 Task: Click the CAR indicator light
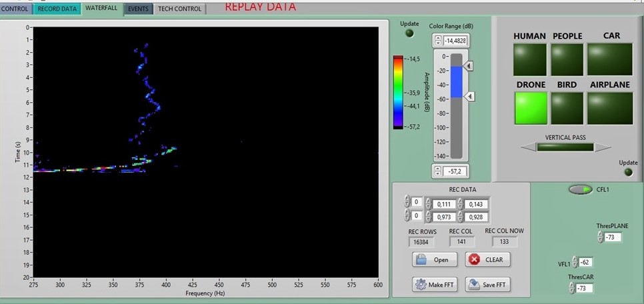click(x=609, y=59)
